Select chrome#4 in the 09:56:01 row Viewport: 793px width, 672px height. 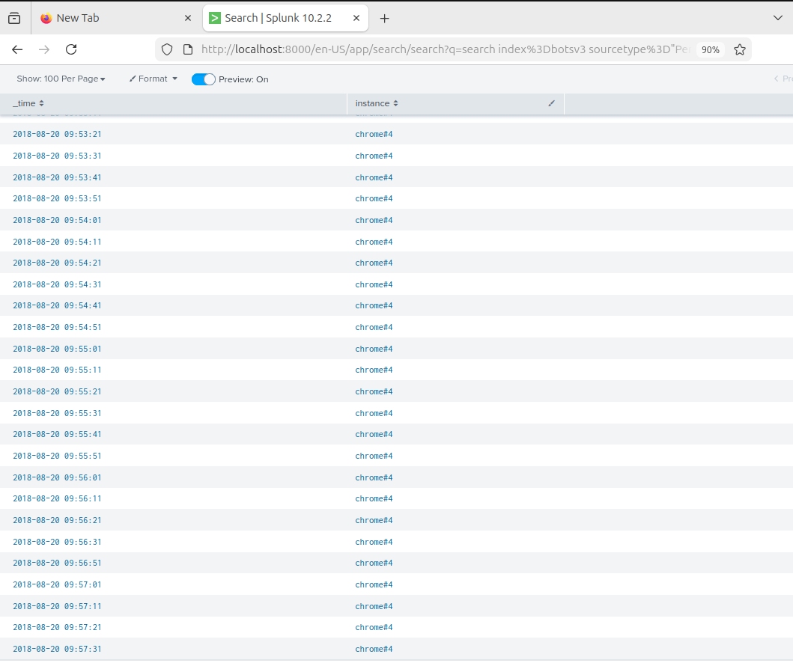(374, 477)
